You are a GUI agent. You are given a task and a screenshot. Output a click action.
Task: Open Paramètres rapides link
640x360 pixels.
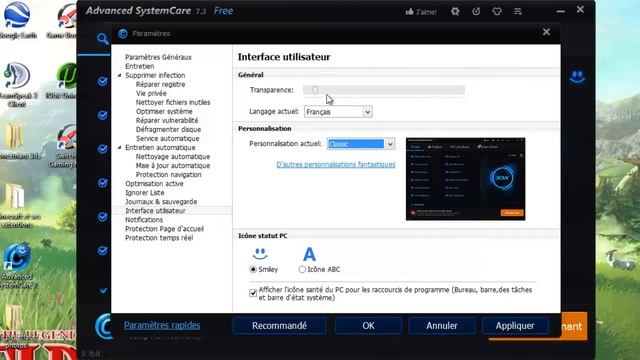(162, 325)
